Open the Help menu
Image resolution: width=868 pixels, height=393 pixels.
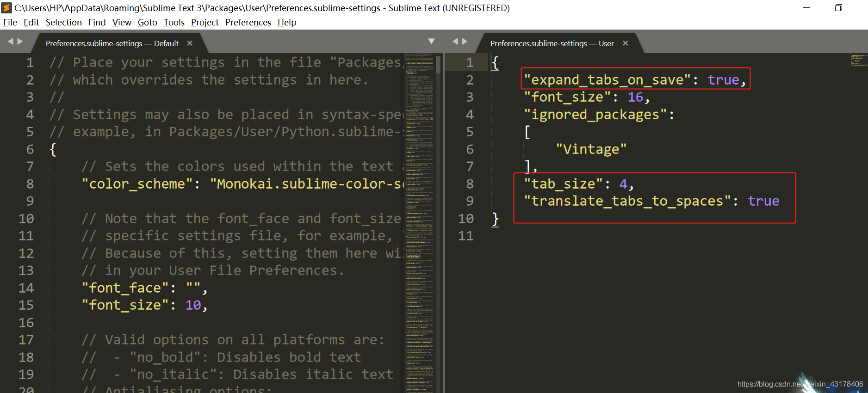click(x=287, y=22)
